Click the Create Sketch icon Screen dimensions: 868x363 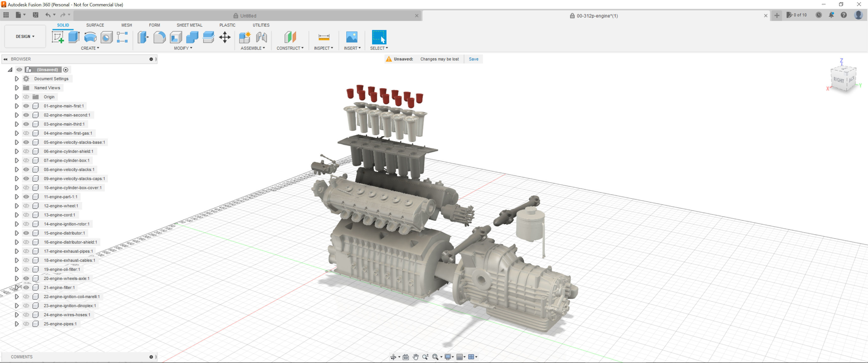58,37
